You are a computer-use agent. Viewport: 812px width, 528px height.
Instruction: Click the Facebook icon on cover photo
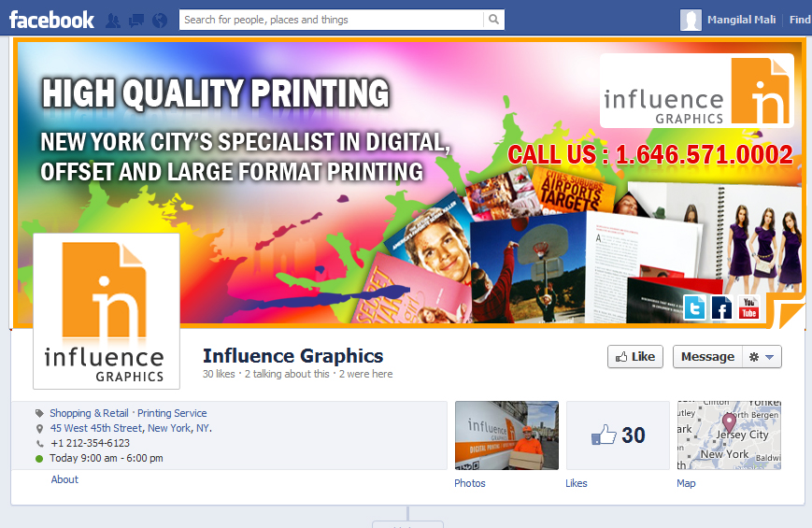pos(721,307)
